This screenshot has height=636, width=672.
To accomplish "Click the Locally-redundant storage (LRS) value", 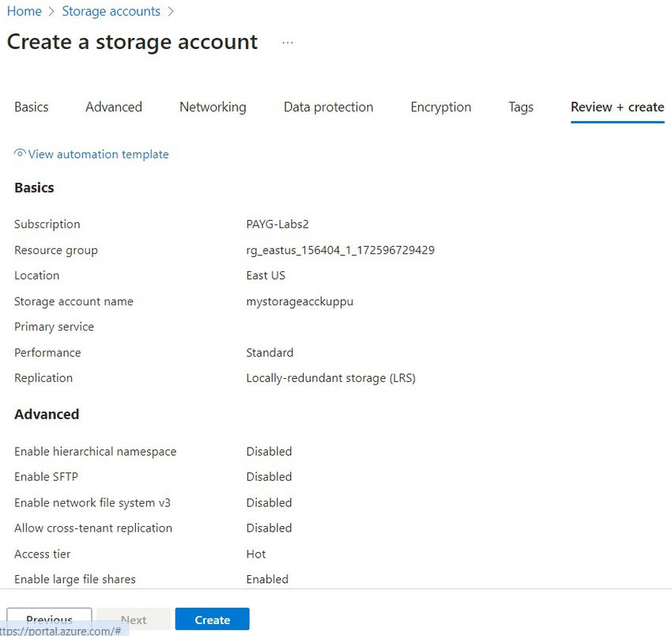I will [330, 378].
